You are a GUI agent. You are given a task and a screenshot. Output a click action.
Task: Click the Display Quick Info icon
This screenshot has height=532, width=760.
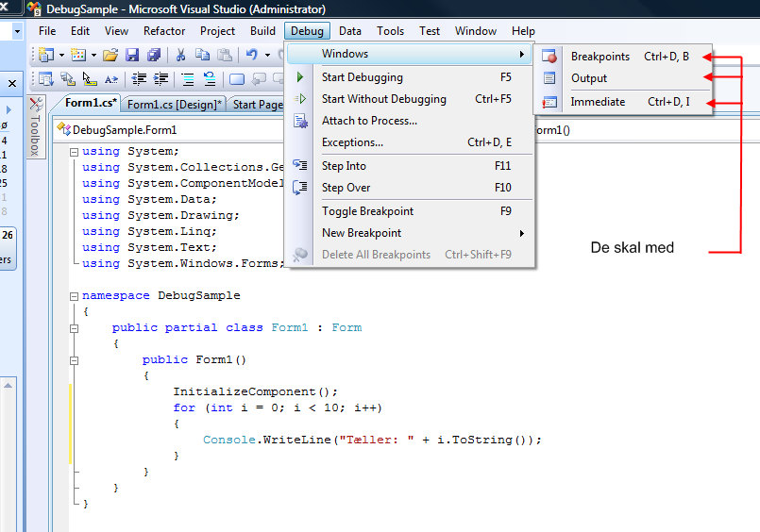(90, 79)
